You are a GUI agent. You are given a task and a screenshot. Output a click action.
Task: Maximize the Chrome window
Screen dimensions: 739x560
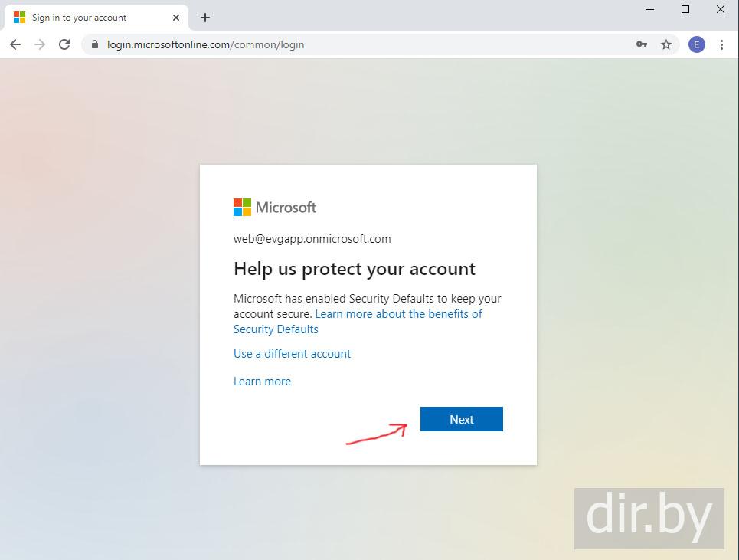[685, 9]
